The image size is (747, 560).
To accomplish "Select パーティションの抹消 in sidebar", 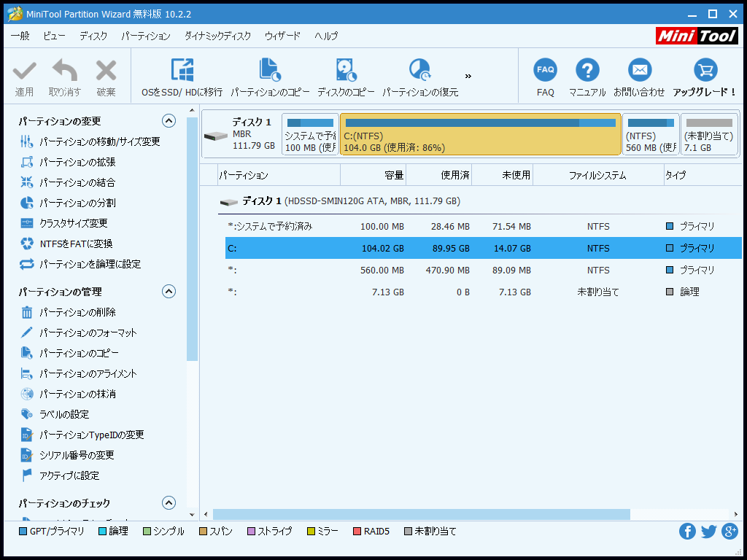I will pos(68,394).
